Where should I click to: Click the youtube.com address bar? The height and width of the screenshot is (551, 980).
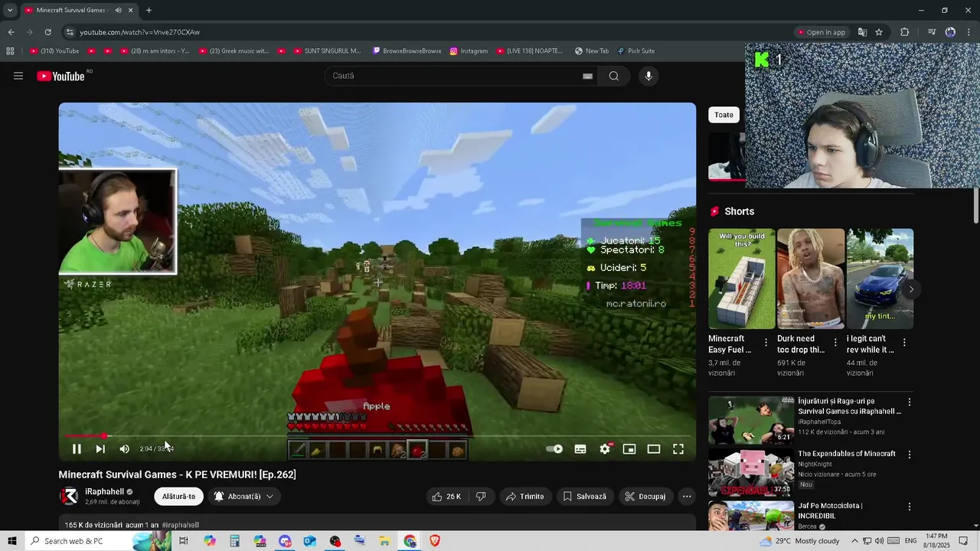pyautogui.click(x=429, y=32)
